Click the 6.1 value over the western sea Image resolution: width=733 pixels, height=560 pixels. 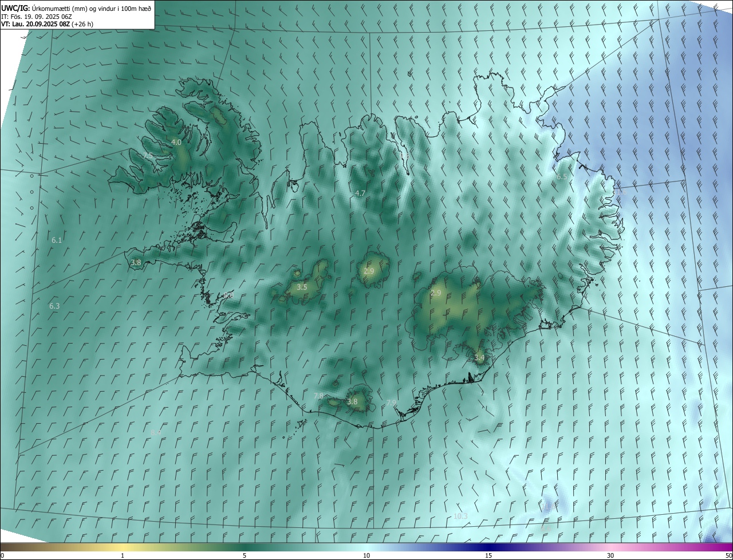click(x=57, y=240)
